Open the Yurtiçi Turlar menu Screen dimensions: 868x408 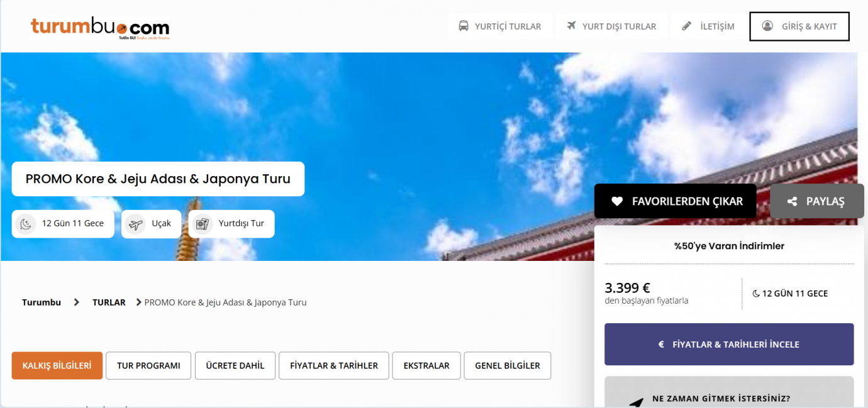pos(507,26)
